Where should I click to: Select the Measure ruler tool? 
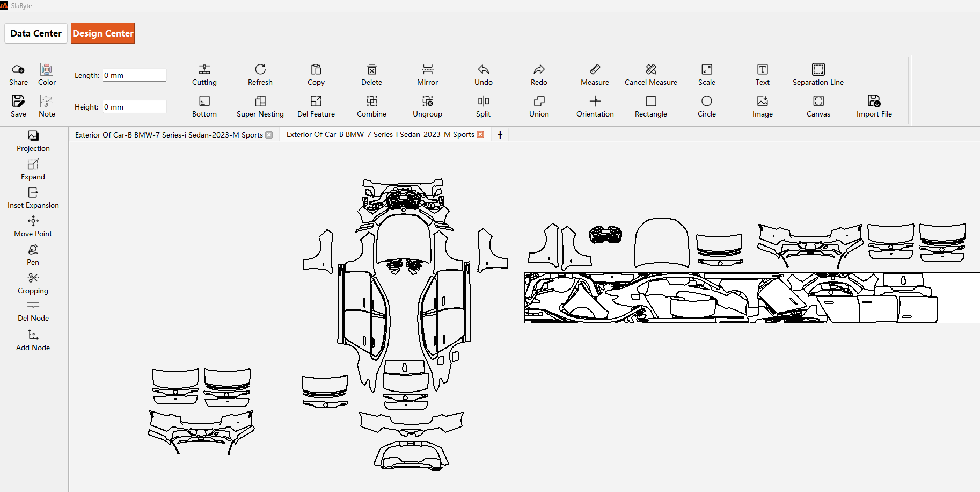point(595,75)
